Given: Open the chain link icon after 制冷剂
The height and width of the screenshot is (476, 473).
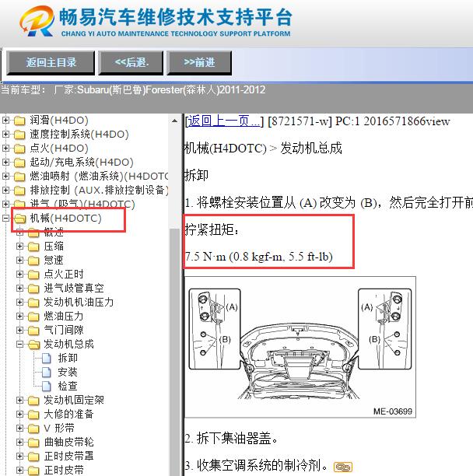Looking at the screenshot, I should [x=343, y=467].
